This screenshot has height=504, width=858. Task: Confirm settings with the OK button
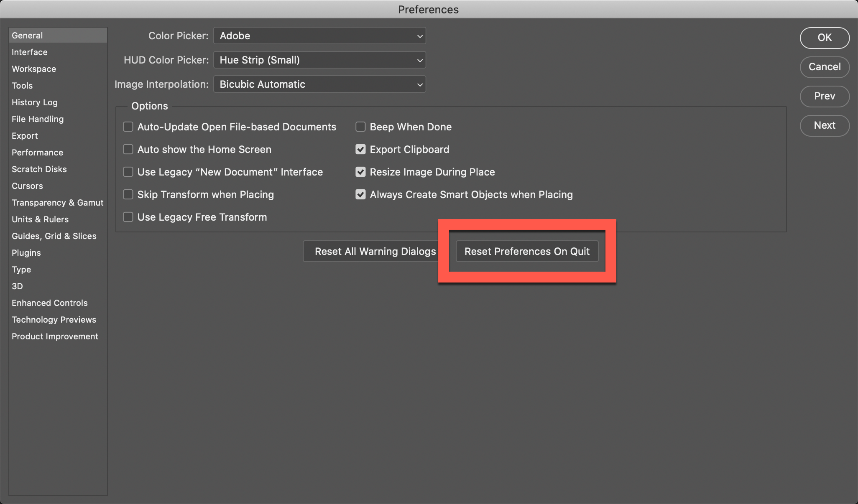[x=824, y=38]
